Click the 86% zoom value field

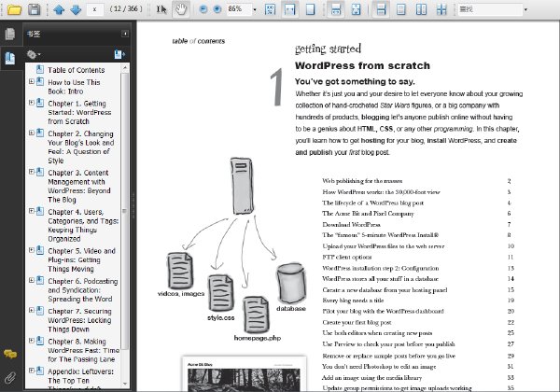239,9
